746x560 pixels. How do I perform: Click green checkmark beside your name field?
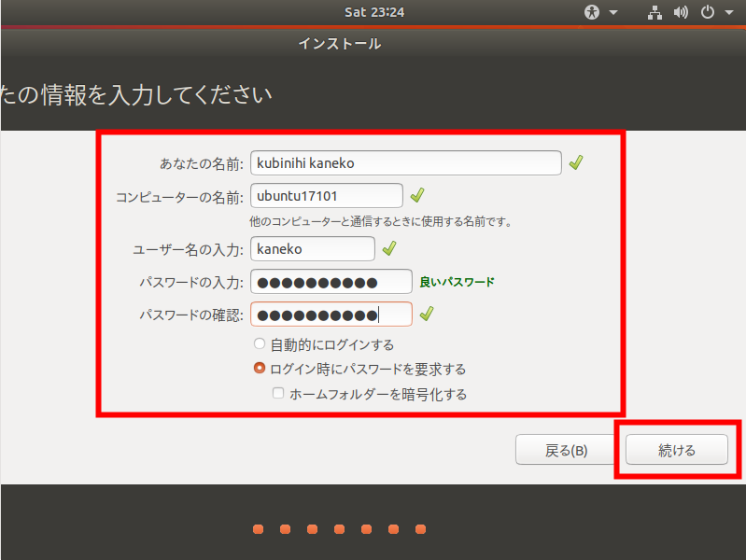tap(576, 162)
